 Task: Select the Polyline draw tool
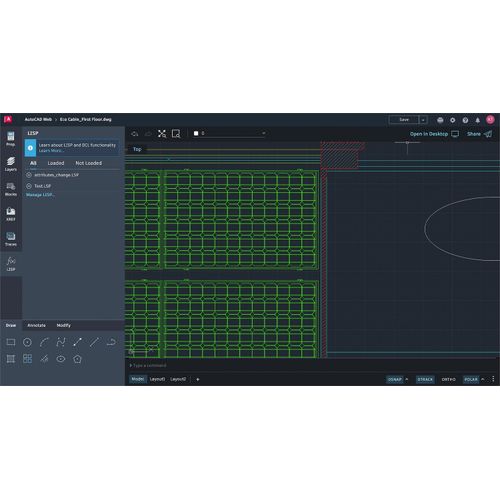tap(94, 342)
